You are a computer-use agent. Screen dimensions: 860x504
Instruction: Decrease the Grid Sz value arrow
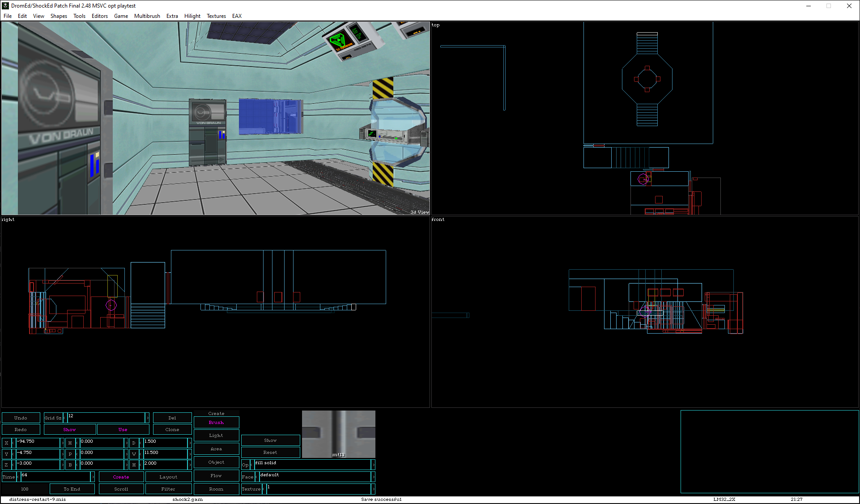click(64, 418)
